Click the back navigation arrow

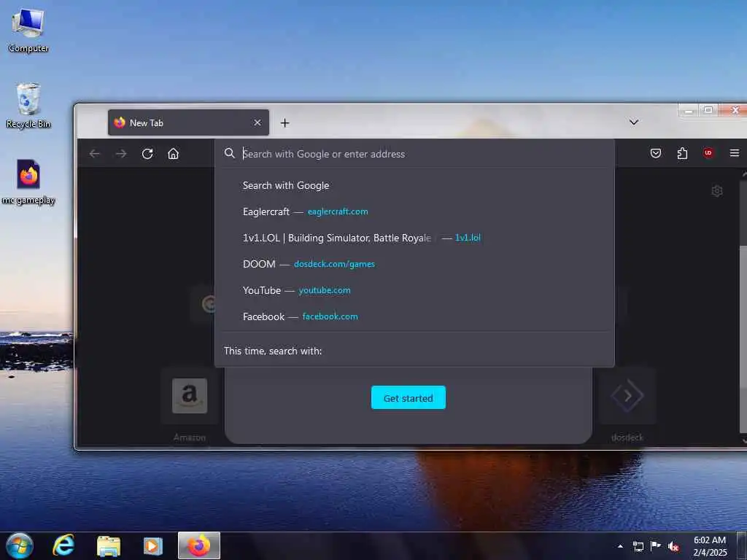click(x=94, y=154)
